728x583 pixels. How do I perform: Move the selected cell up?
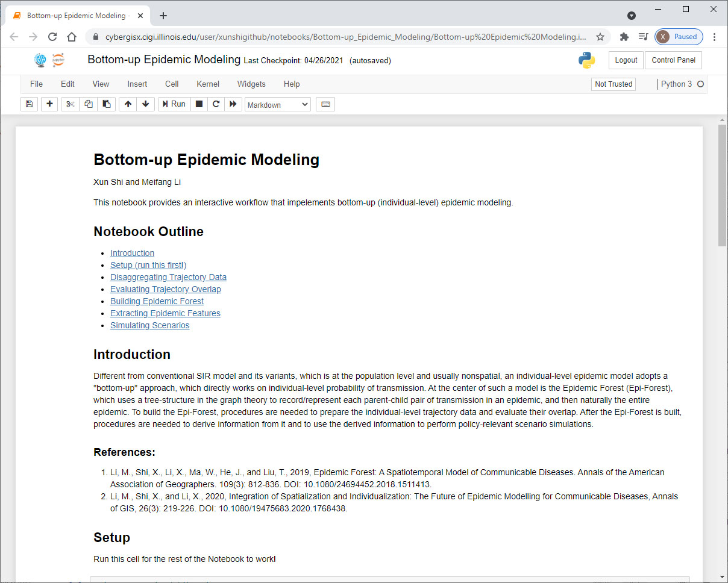click(128, 104)
